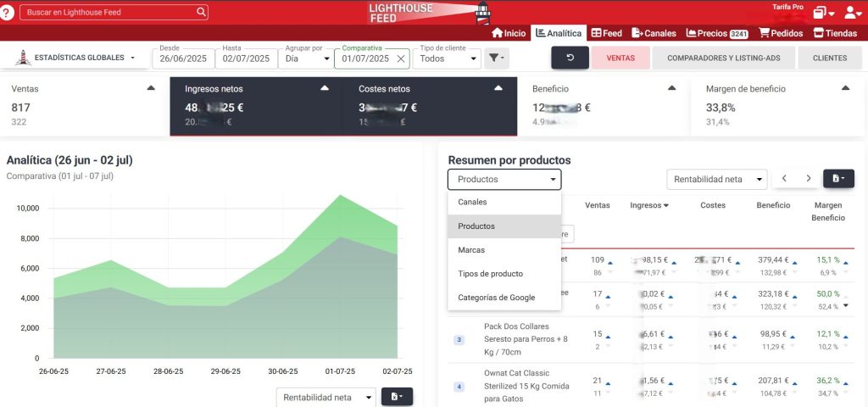868x407 pixels.
Task: Click the 50,0 % margin value
Action: tap(828, 293)
